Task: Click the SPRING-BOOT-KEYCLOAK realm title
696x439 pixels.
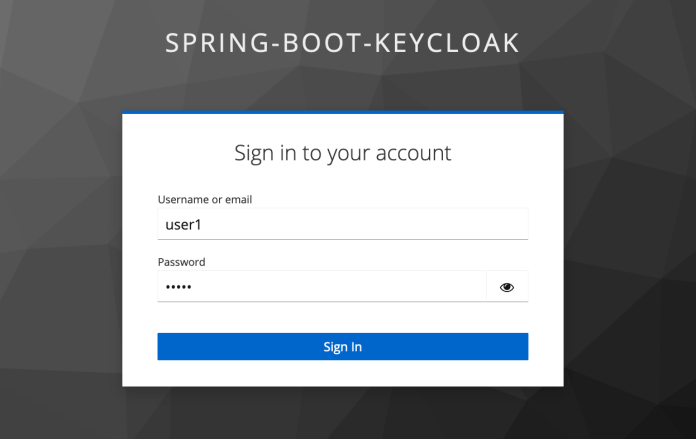Action: (342, 45)
